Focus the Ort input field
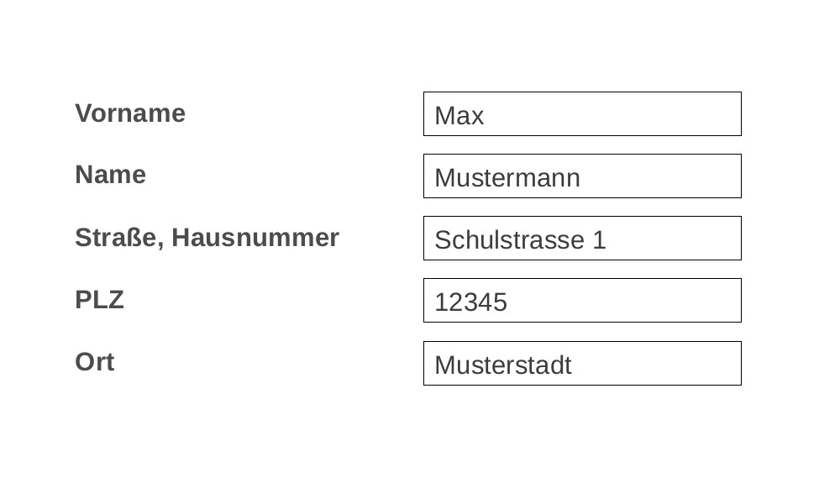This screenshot has height=504, width=840. click(x=582, y=363)
